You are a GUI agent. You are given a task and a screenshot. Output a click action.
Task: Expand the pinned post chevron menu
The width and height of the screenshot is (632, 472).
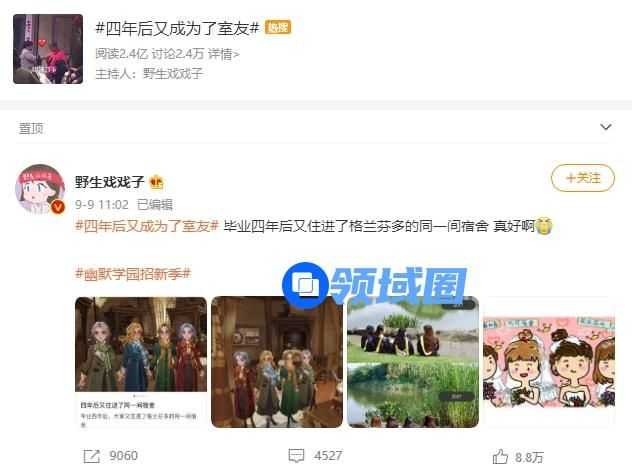[x=606, y=127]
